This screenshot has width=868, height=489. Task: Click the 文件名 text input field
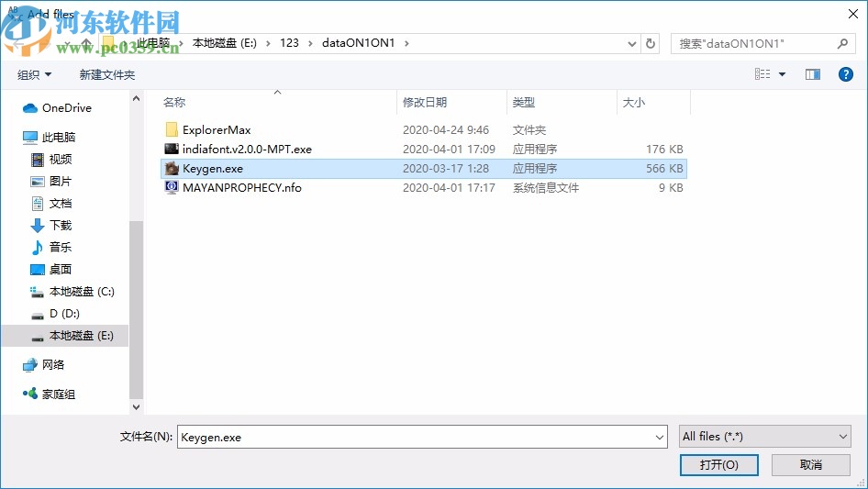pyautogui.click(x=415, y=437)
